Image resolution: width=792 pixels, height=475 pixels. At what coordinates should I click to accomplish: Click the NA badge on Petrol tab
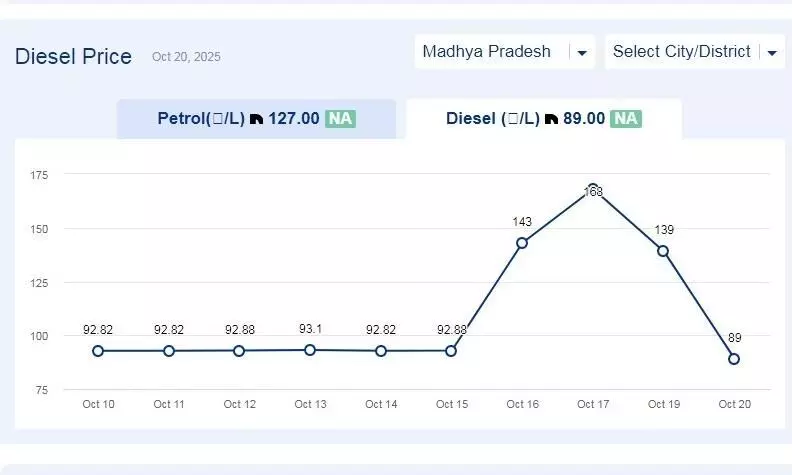(340, 119)
